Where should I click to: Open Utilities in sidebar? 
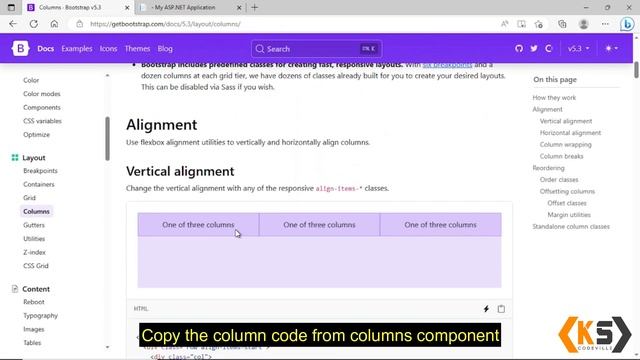34,239
